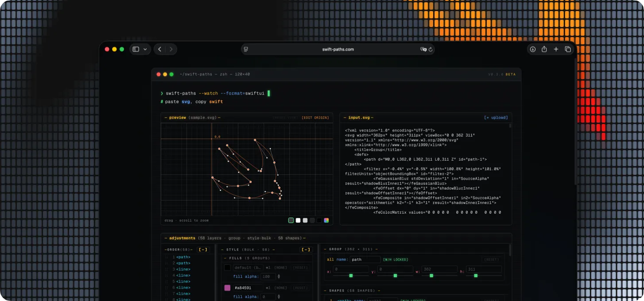The image size is (644, 301).
Task: Click the black default fill color swatch
Action: [227, 268]
